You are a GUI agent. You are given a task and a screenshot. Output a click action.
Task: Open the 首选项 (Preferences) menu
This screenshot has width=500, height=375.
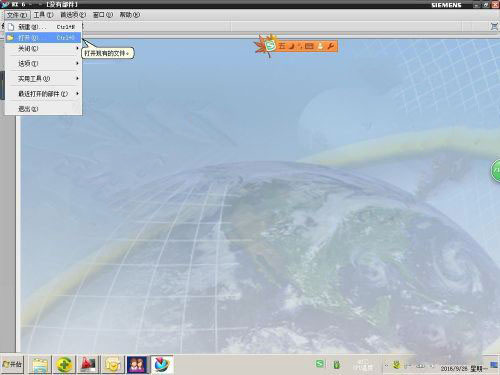[x=73, y=15]
